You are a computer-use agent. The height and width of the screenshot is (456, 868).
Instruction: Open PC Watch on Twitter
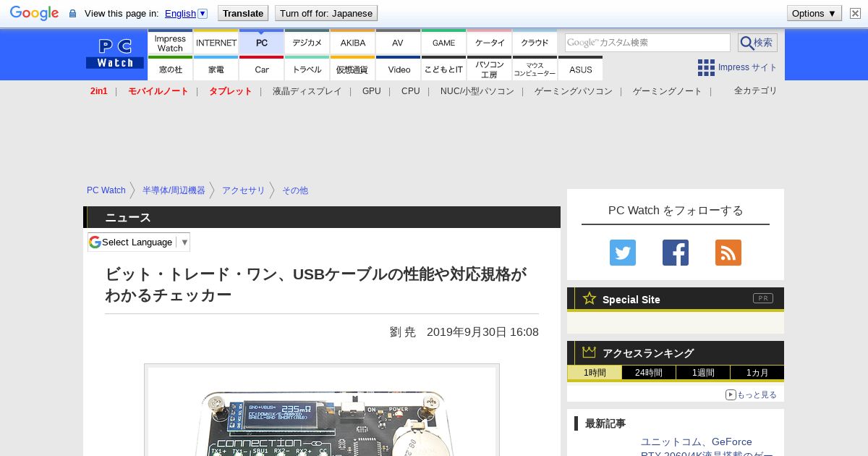(623, 253)
